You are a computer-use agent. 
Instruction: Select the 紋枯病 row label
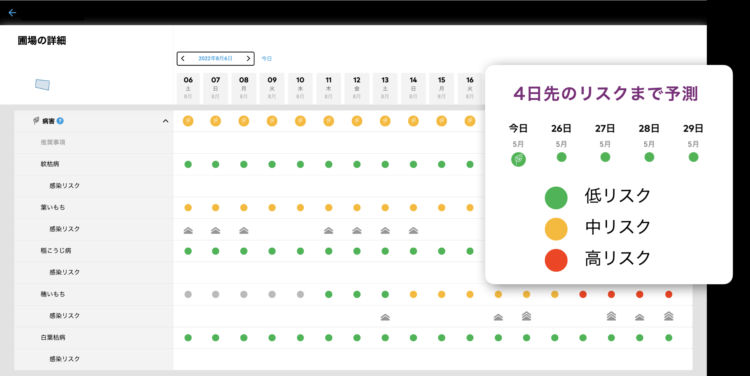pos(50,164)
